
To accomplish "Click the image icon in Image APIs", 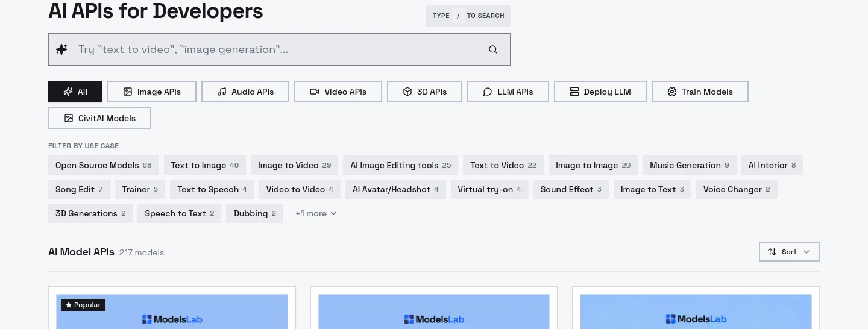I will click(128, 92).
